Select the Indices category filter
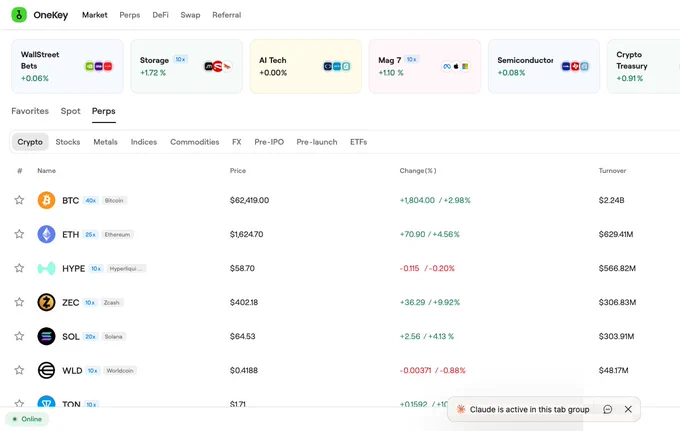 coord(144,142)
